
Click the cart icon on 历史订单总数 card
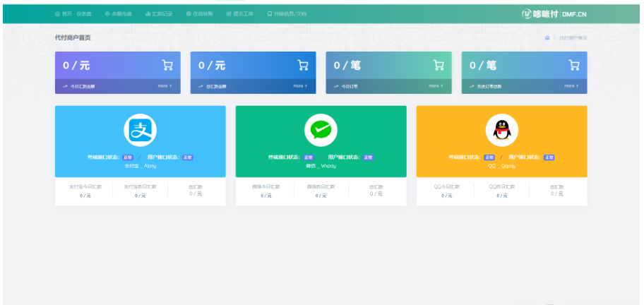pos(574,65)
